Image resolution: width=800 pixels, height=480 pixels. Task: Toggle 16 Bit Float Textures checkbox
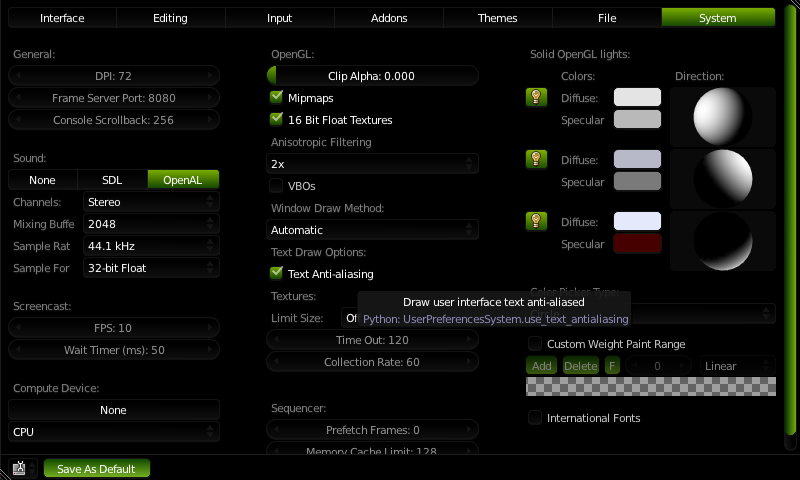pos(276,119)
